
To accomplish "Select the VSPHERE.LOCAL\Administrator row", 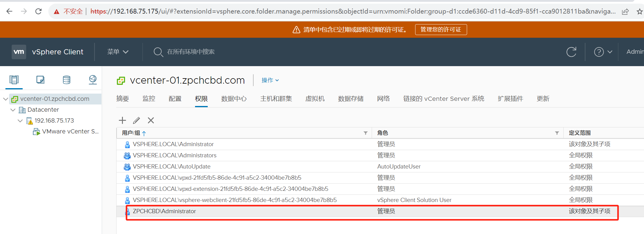I will [x=380, y=144].
